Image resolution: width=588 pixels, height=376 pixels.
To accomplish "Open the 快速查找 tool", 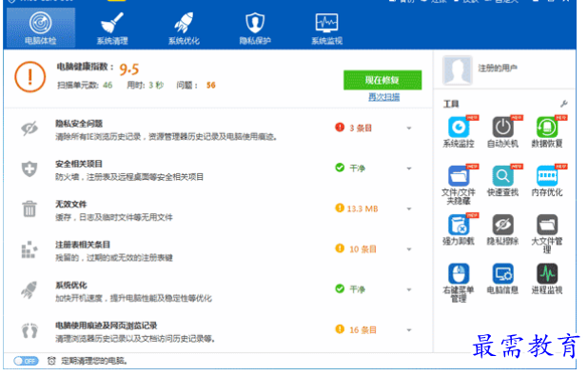I will [x=502, y=181].
